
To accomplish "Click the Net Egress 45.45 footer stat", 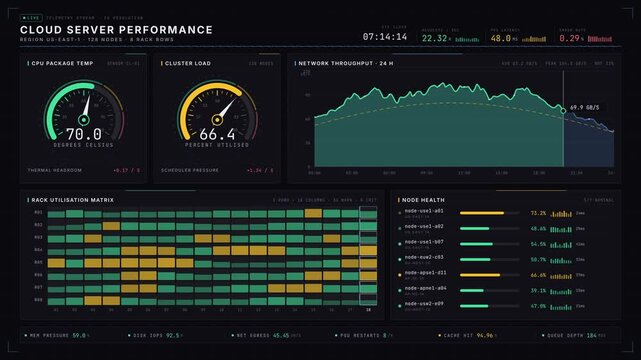I will point(266,335).
